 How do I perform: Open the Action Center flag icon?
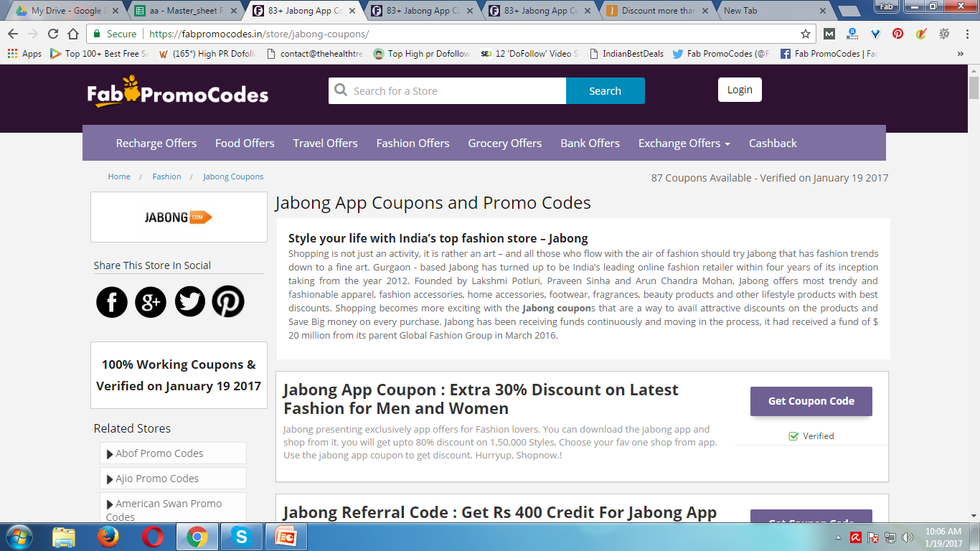[x=873, y=537]
